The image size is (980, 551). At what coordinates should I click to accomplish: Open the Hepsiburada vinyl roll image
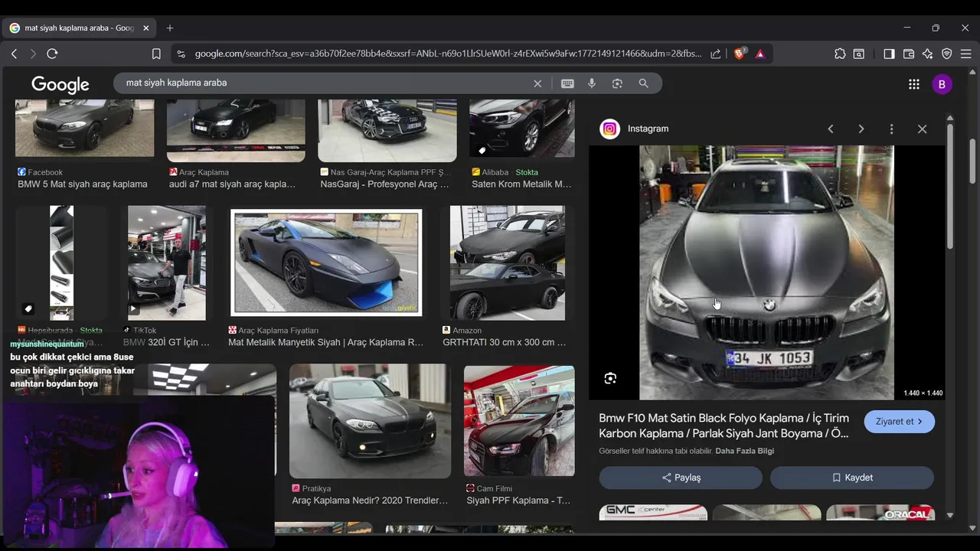(x=62, y=262)
